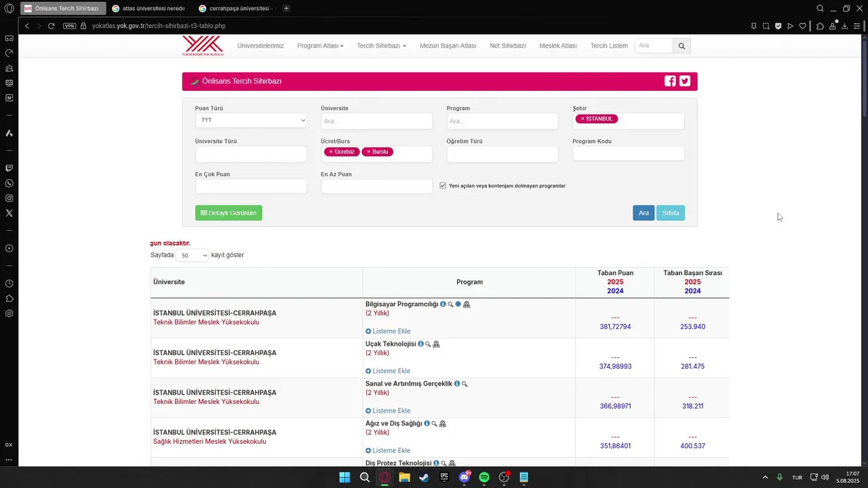The image size is (868, 488).
Task: Open Discord from the Windows taskbar
Action: (465, 477)
